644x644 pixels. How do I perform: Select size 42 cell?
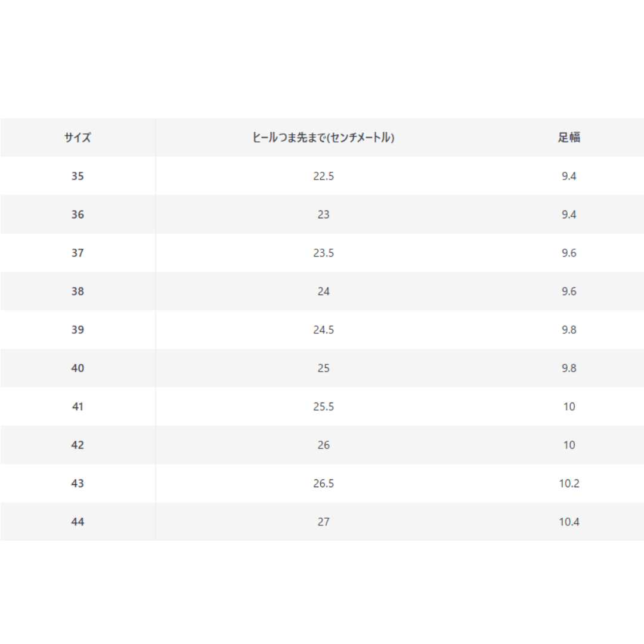[x=78, y=445]
